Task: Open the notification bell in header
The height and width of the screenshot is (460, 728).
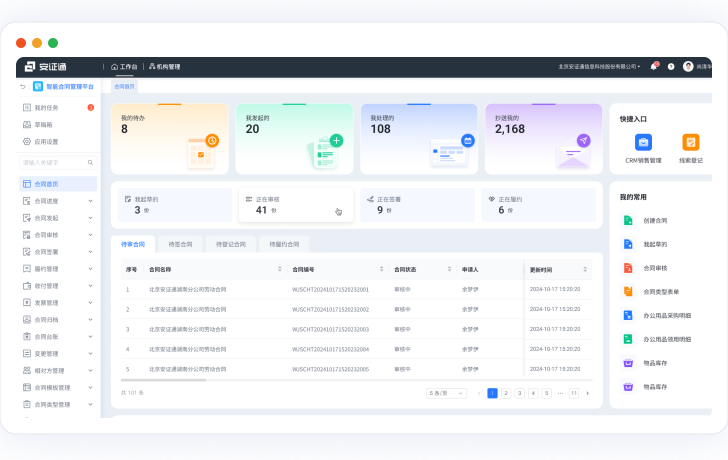Action: [x=654, y=67]
